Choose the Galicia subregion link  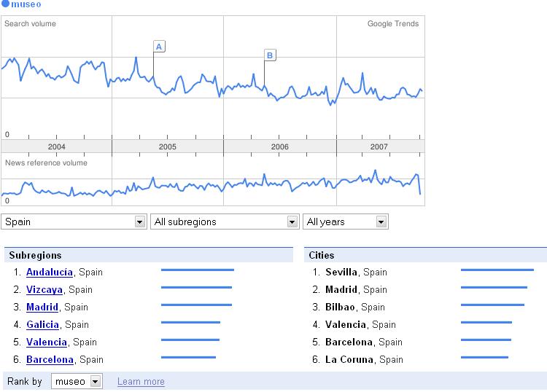coord(42,324)
